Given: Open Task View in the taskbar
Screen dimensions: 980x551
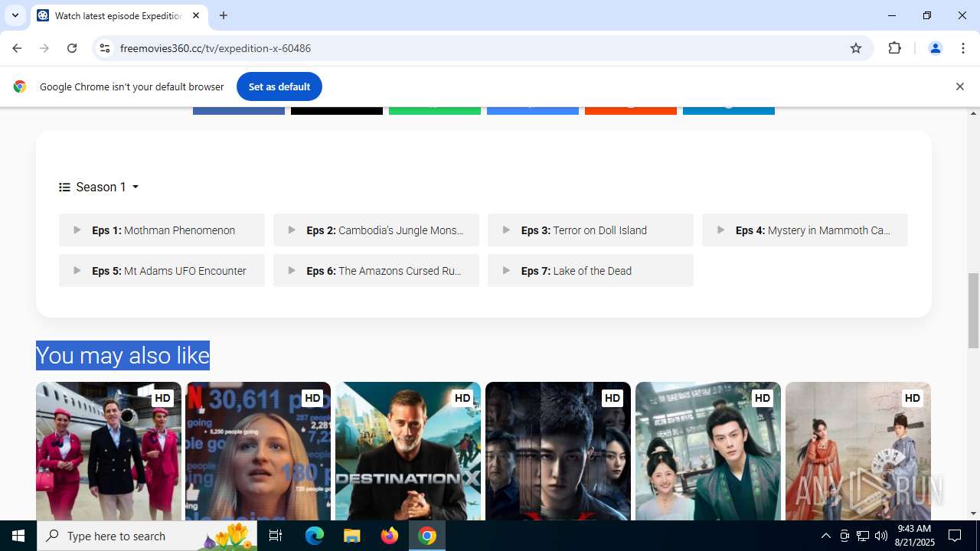Looking at the screenshot, I should (276, 536).
